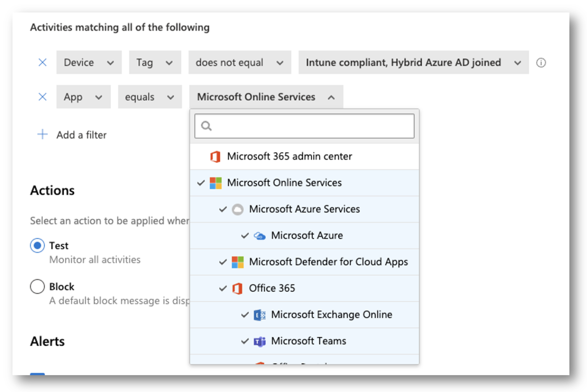Select Microsoft 365 admin center in list
This screenshot has height=392, width=587.
click(304, 156)
